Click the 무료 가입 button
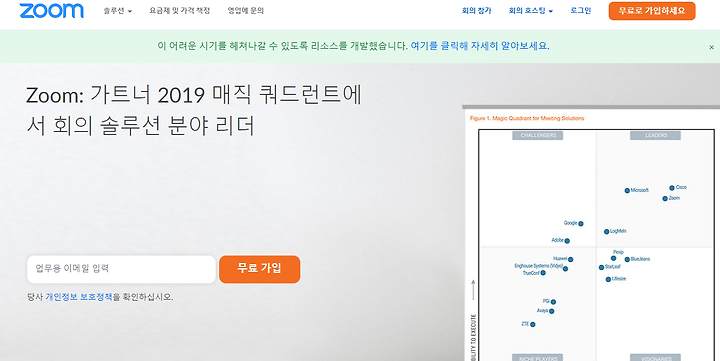720x361 pixels. point(259,269)
